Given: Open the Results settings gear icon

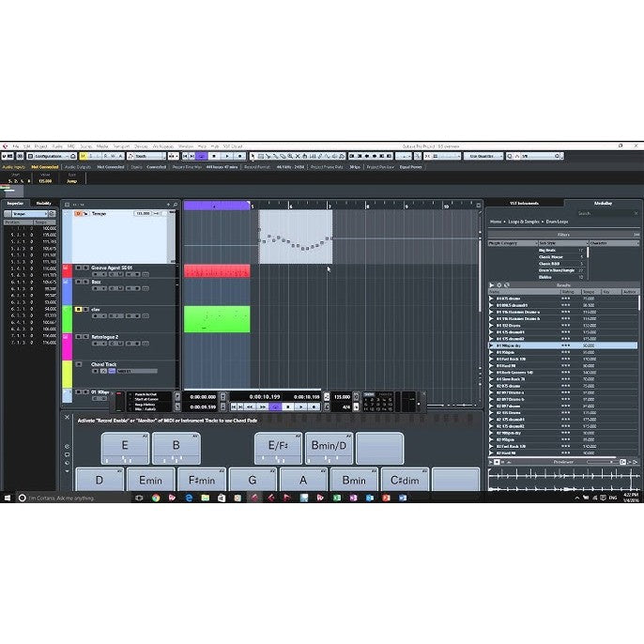Looking at the screenshot, I should [499, 285].
